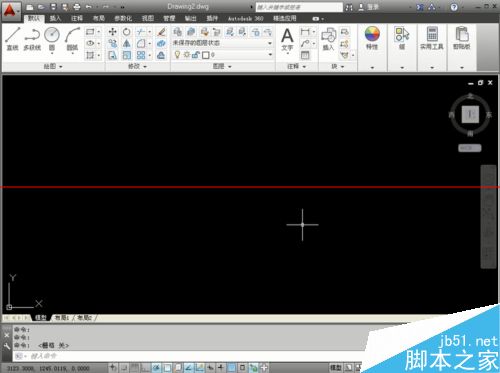This screenshot has height=373, width=500.
Task: Toggle Polar tracking in status bar
Action: tap(156, 368)
